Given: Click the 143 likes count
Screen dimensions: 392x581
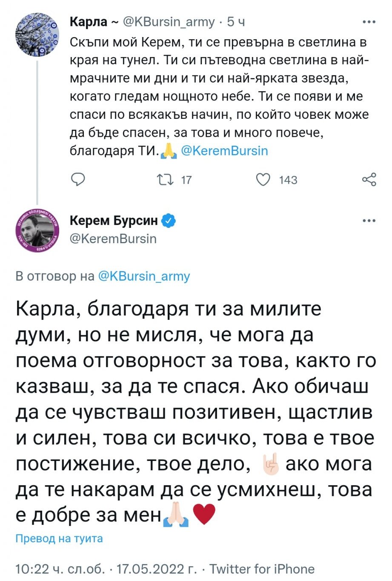Looking at the screenshot, I should click(x=288, y=180).
